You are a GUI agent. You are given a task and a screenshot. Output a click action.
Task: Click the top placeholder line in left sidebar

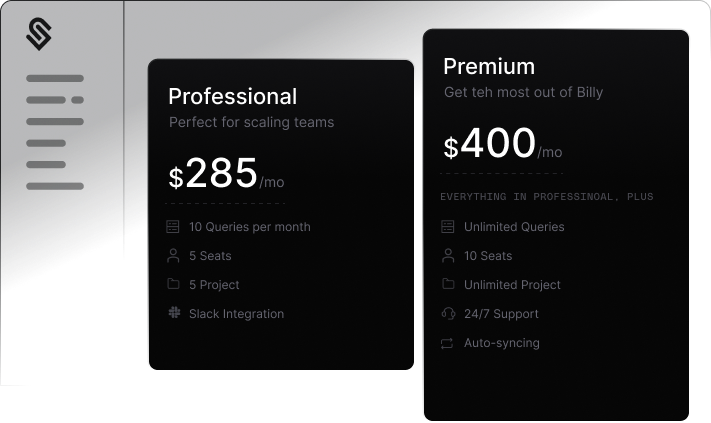pyautogui.click(x=55, y=77)
